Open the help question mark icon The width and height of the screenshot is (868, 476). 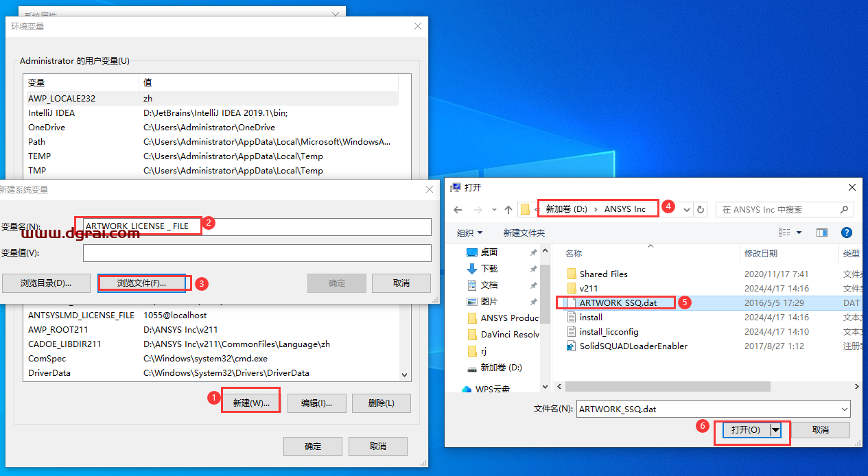pyautogui.click(x=847, y=233)
